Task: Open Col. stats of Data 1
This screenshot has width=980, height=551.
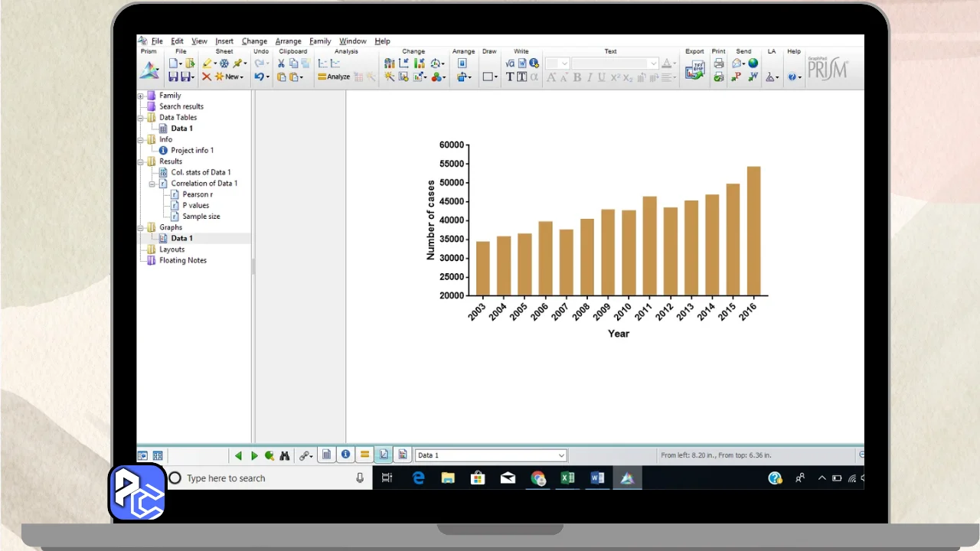Action: coord(200,172)
